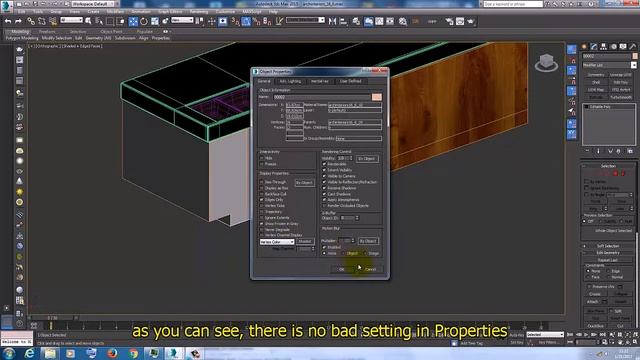The height and width of the screenshot is (360, 640).
Task: Open the selection filter dropdown in toolbar
Action: point(71,20)
